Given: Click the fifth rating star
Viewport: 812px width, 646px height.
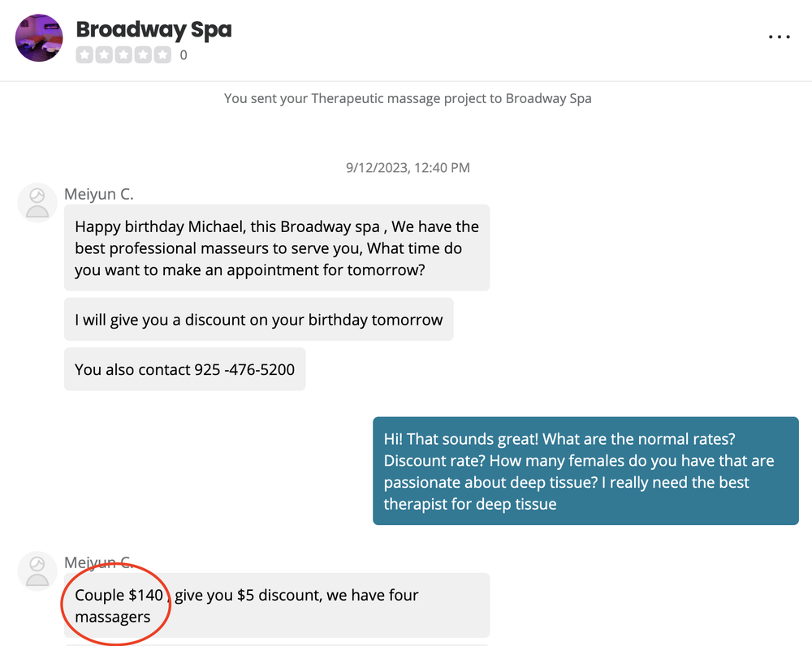Looking at the screenshot, I should point(162,55).
